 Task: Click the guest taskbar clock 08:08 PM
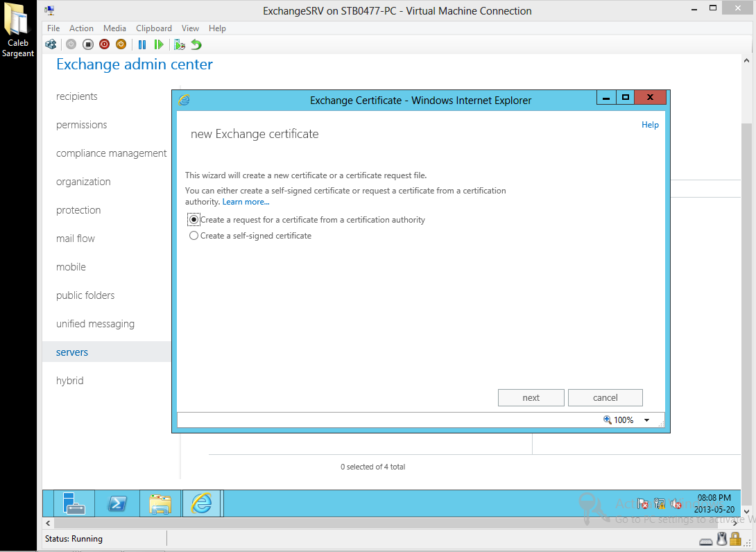coord(714,497)
